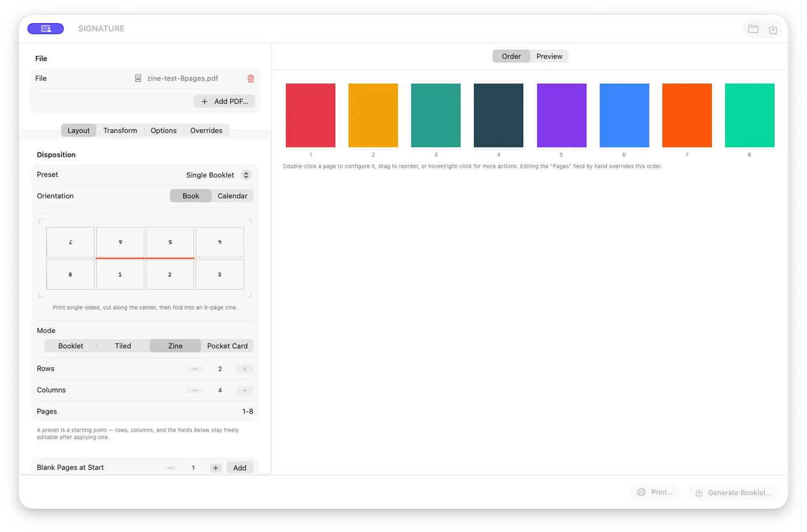Open the Single Booklet preset dropdown
The height and width of the screenshot is (532, 807).
click(218, 175)
